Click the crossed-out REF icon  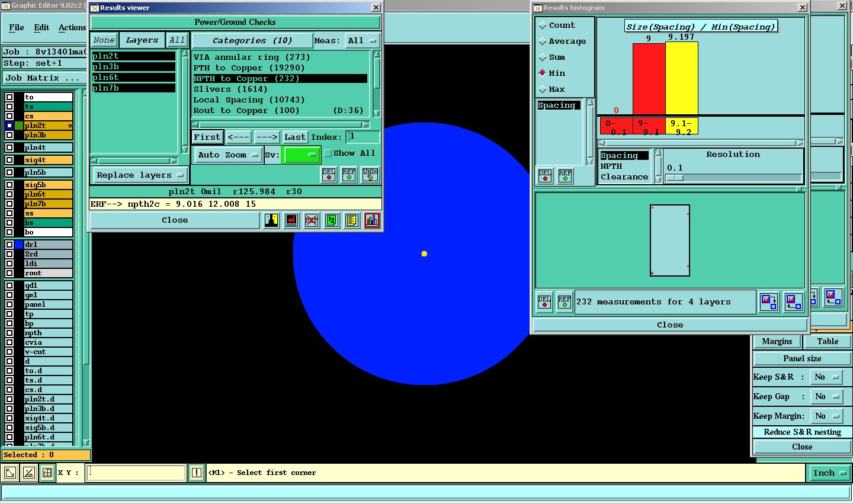(312, 220)
